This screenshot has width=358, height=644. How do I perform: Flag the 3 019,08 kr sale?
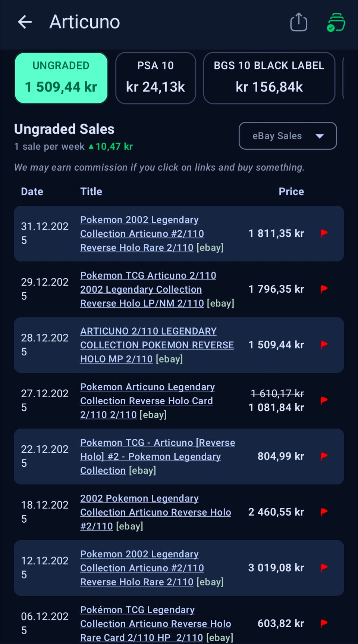tap(324, 567)
